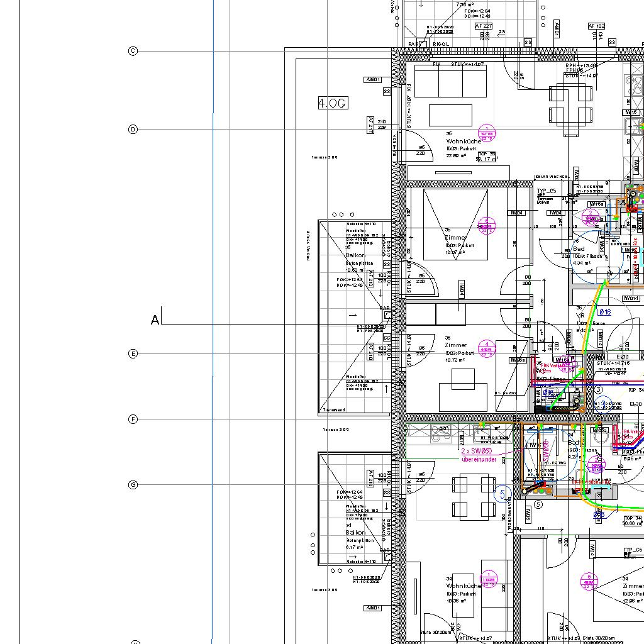Click the "Wohnküche" label in unit 34
644x644 pixels.
464,586
